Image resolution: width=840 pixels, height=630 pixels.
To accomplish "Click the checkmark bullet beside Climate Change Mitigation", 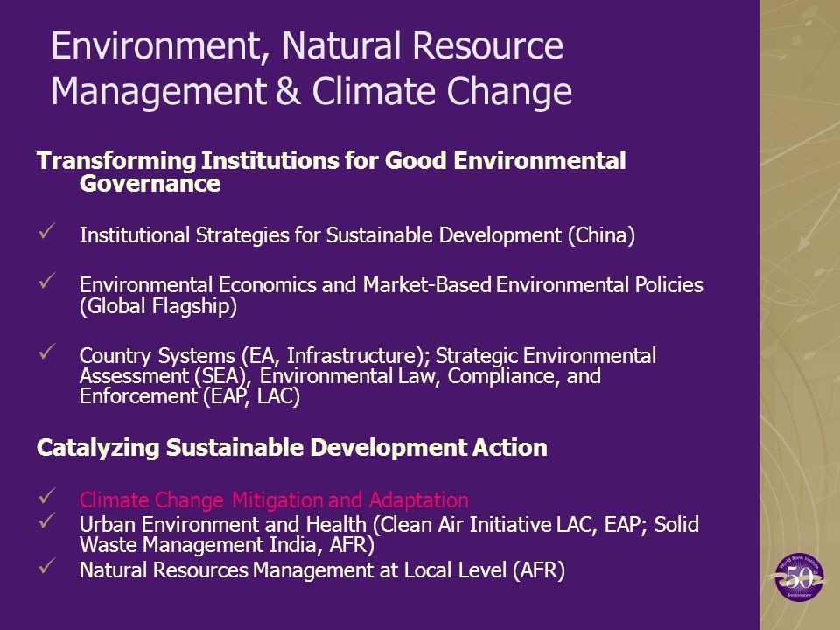I will click(47, 495).
